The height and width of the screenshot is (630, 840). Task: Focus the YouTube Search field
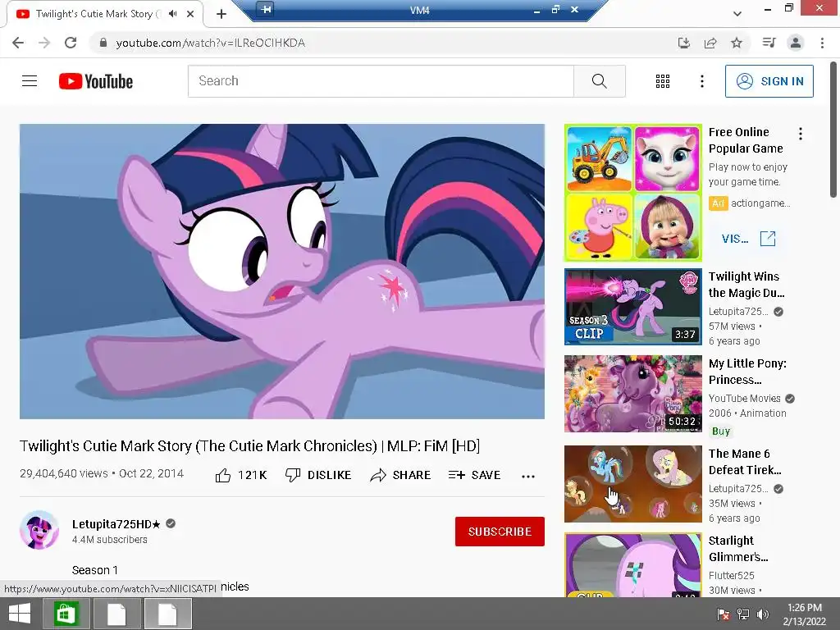tap(381, 81)
